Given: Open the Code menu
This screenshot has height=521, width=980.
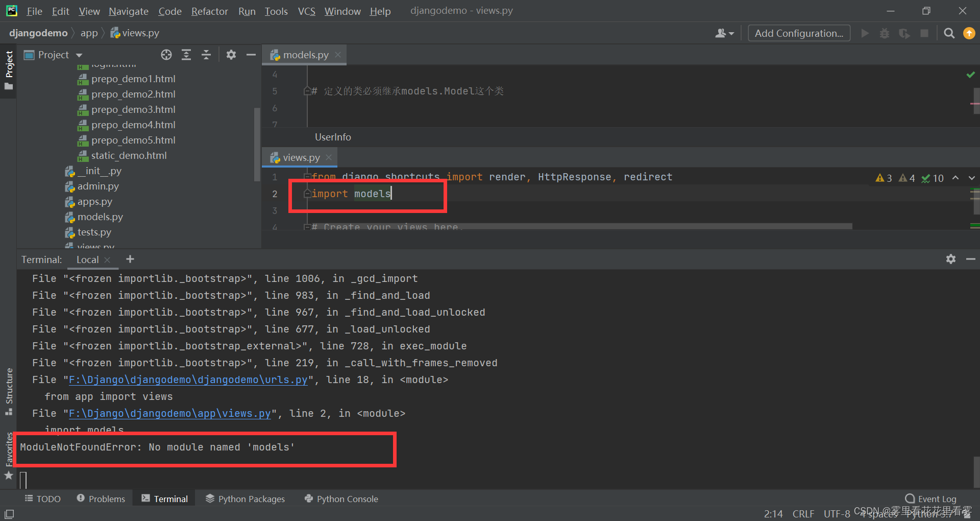Looking at the screenshot, I should (x=170, y=11).
